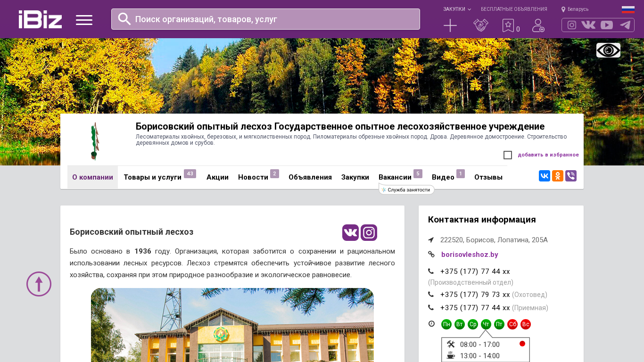Screen dimensions: 644x362
Task: Call production department phone number
Action: [475, 271]
